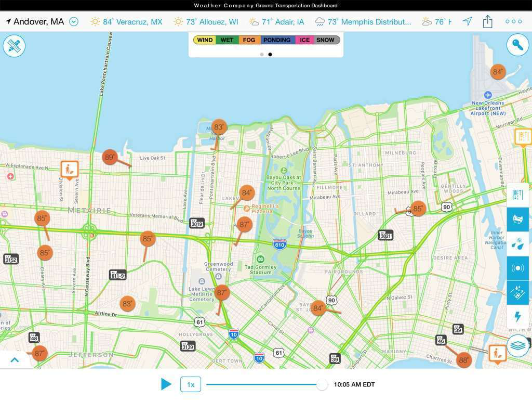Toggle the traffic flow lanes layer

coord(518,195)
